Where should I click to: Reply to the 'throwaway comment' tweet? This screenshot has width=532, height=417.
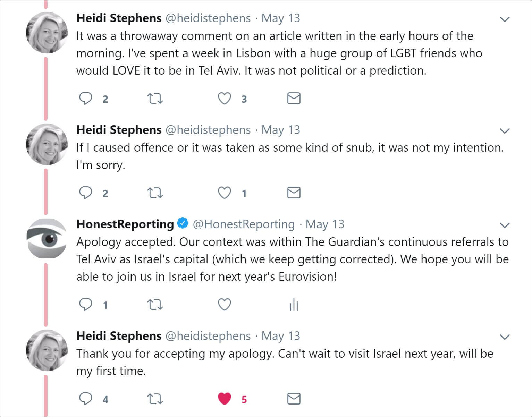(85, 99)
